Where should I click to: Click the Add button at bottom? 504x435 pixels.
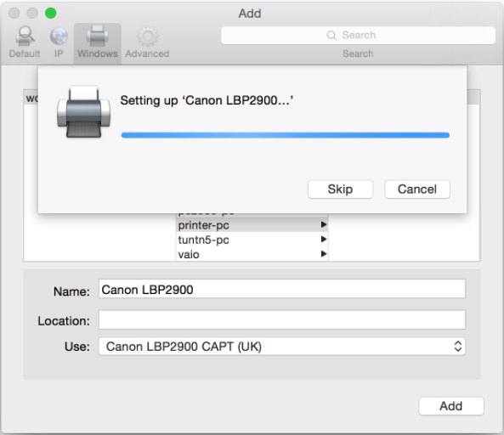pos(451,406)
